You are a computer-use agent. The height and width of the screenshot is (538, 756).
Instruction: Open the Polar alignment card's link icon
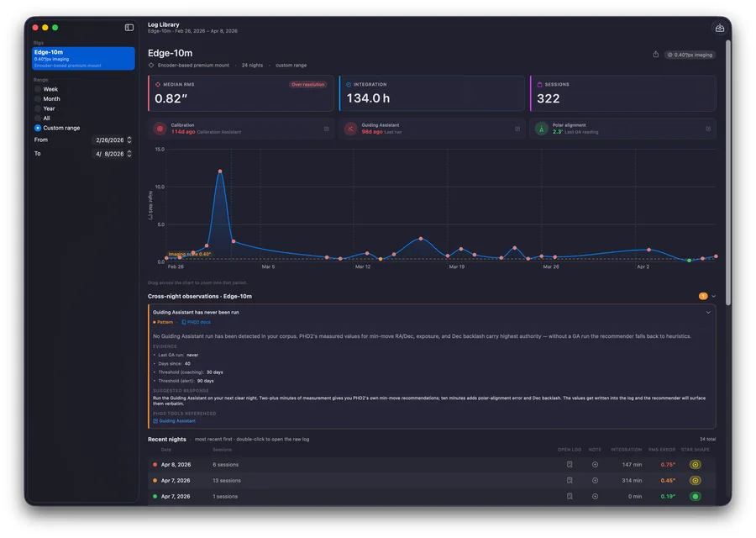pyautogui.click(x=708, y=129)
